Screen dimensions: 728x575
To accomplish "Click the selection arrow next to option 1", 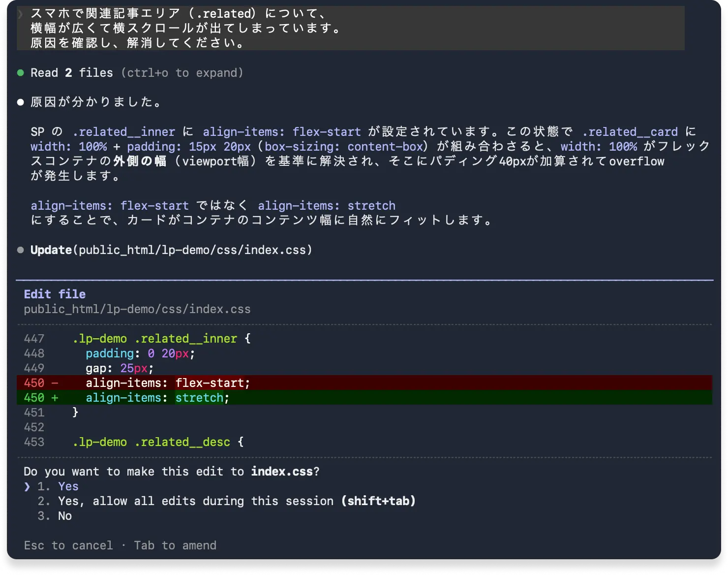I will (x=27, y=486).
